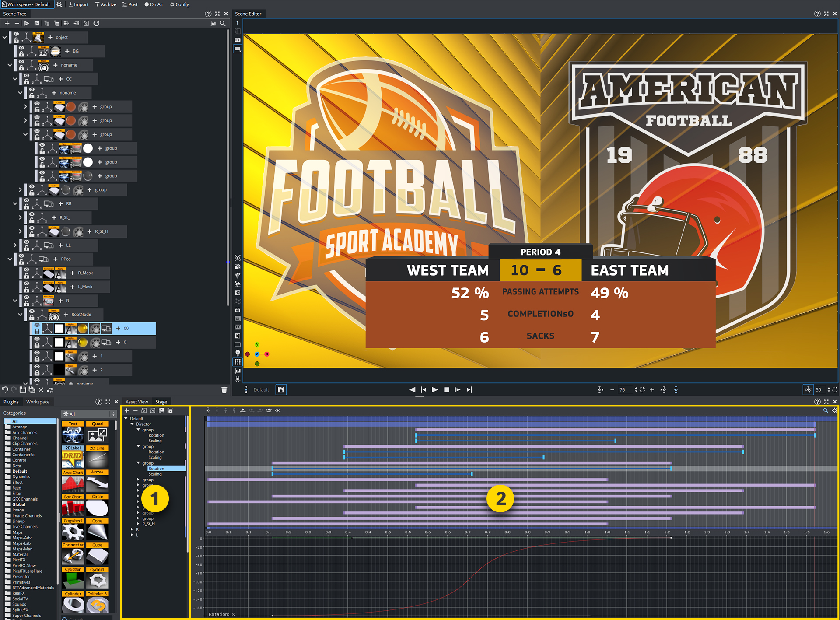Collapse the Director node in Stage tree
This screenshot has width=840, height=620.
[132, 424]
